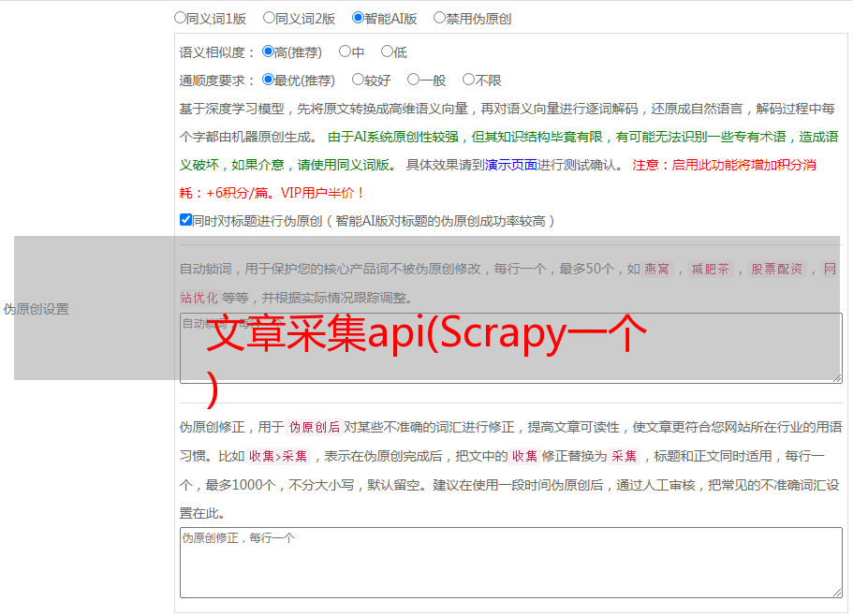Viewport: 853px width, 616px height.
Task: Choose the 智能AI版 radio option
Action: (x=358, y=18)
